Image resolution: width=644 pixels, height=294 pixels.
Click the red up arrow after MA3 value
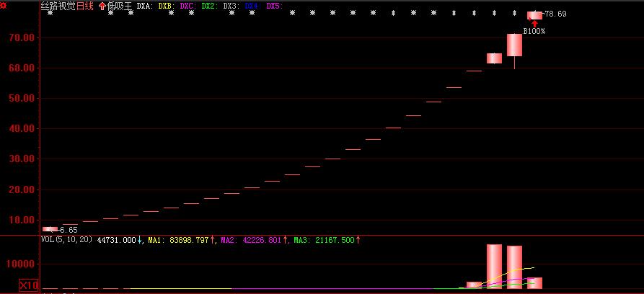(358, 240)
